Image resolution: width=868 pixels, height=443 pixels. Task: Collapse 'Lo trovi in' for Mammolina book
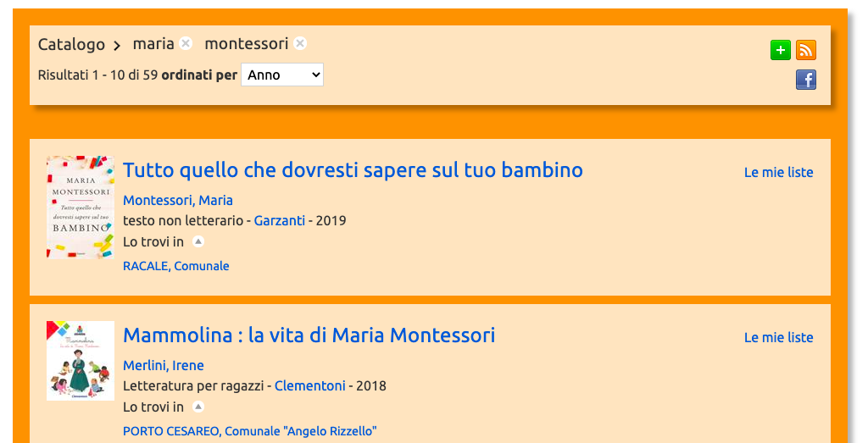(x=198, y=407)
